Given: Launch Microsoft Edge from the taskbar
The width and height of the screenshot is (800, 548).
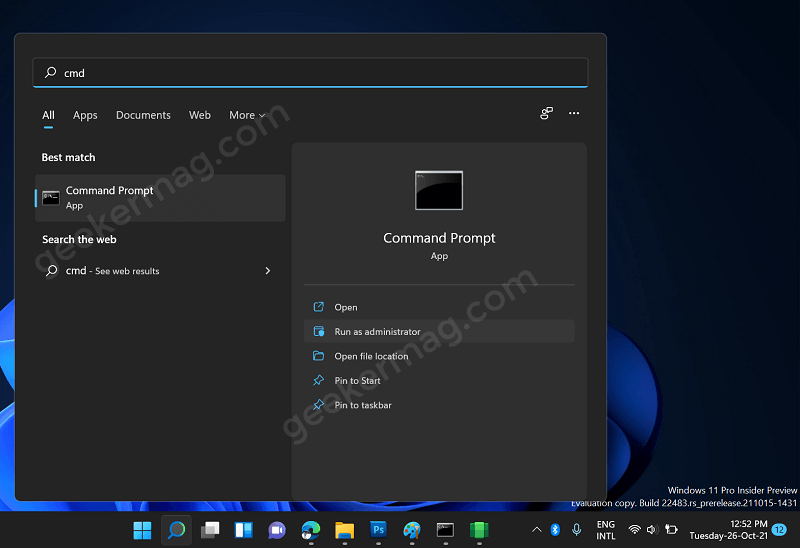Looking at the screenshot, I should tap(311, 530).
